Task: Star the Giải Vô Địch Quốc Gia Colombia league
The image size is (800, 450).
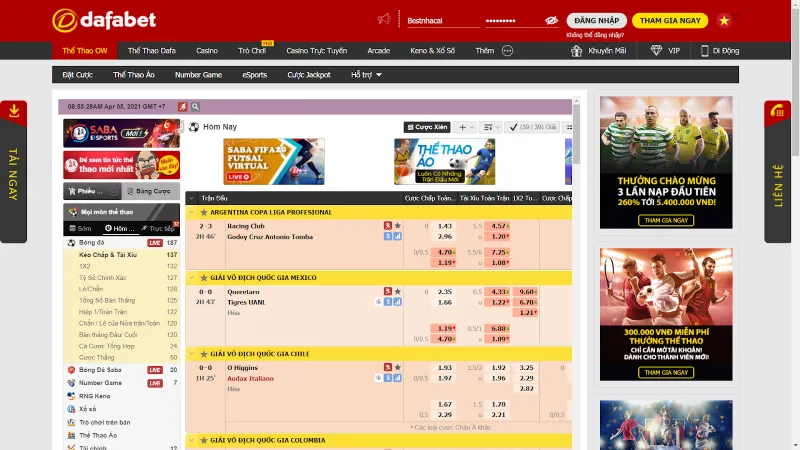Action: pos(204,440)
